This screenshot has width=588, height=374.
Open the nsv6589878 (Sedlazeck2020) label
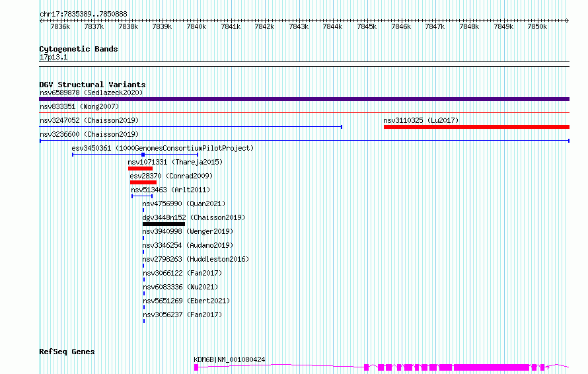pyautogui.click(x=91, y=93)
